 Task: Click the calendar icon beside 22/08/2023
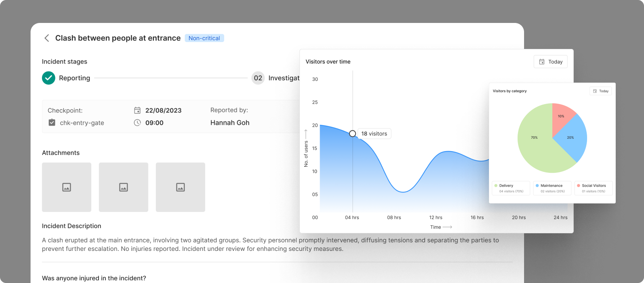click(138, 111)
